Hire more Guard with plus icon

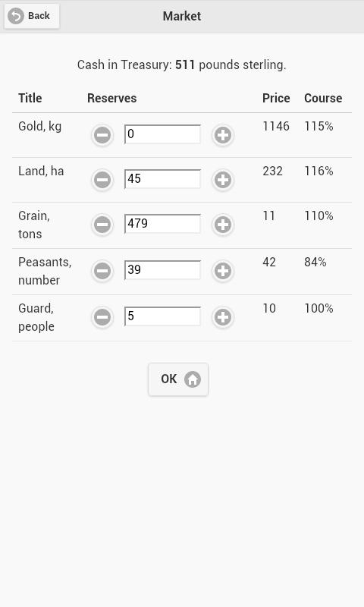(x=223, y=317)
